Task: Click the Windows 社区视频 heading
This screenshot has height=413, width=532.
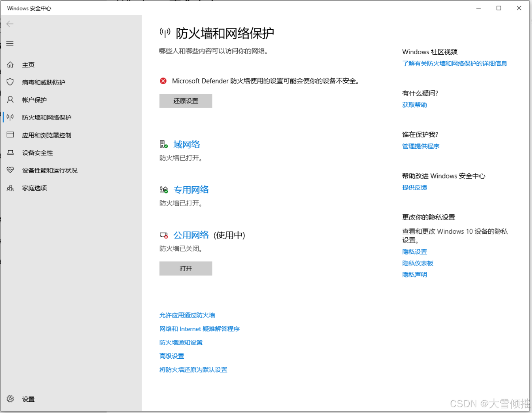Action: pyautogui.click(x=430, y=52)
